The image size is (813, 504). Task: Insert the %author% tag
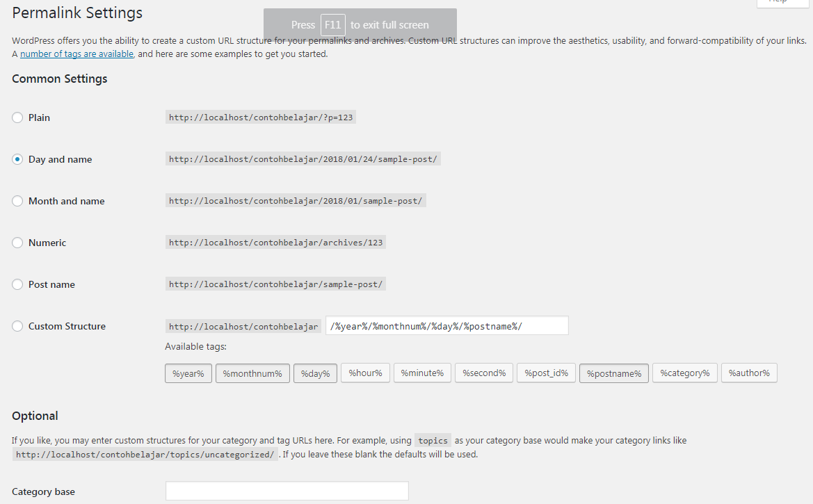[749, 373]
